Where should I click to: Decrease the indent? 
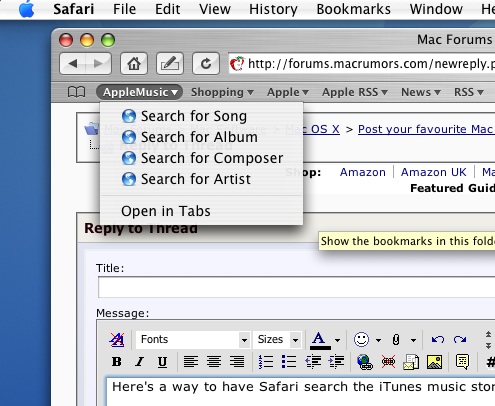[x=313, y=362]
